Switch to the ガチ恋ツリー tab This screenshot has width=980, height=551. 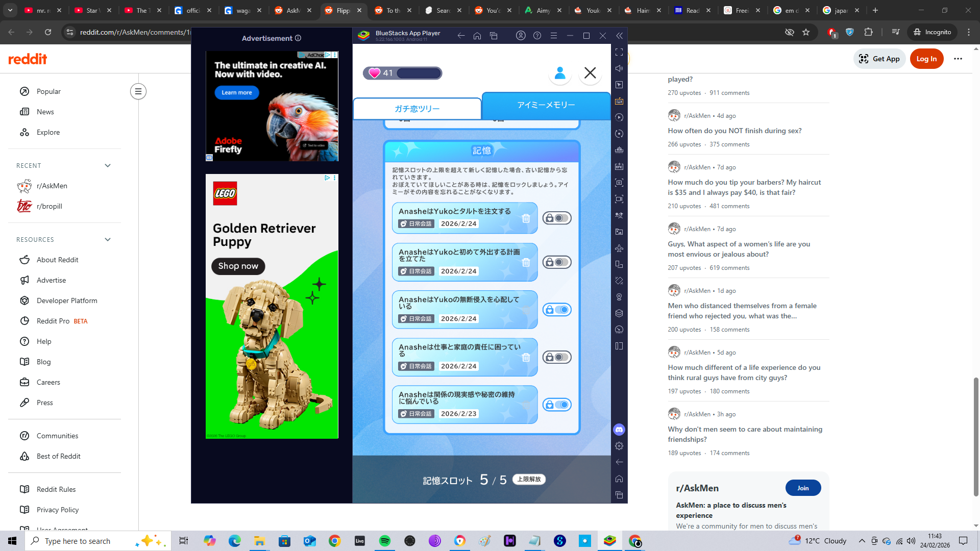tap(417, 109)
